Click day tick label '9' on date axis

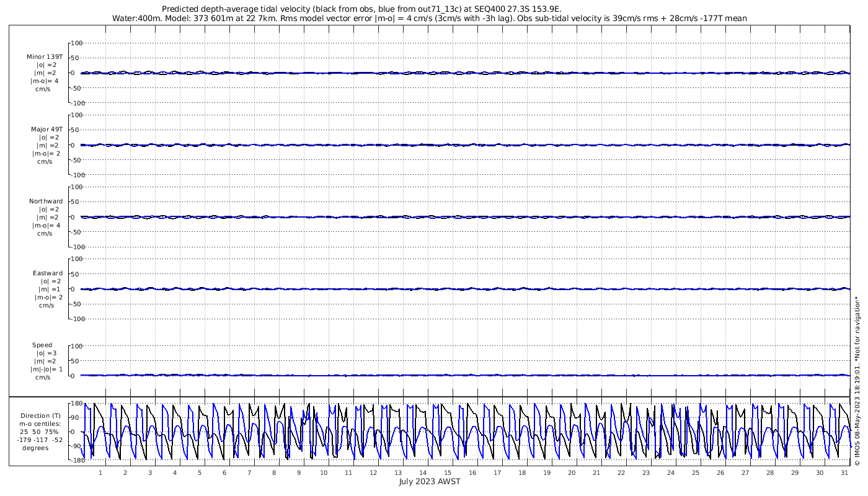point(299,472)
